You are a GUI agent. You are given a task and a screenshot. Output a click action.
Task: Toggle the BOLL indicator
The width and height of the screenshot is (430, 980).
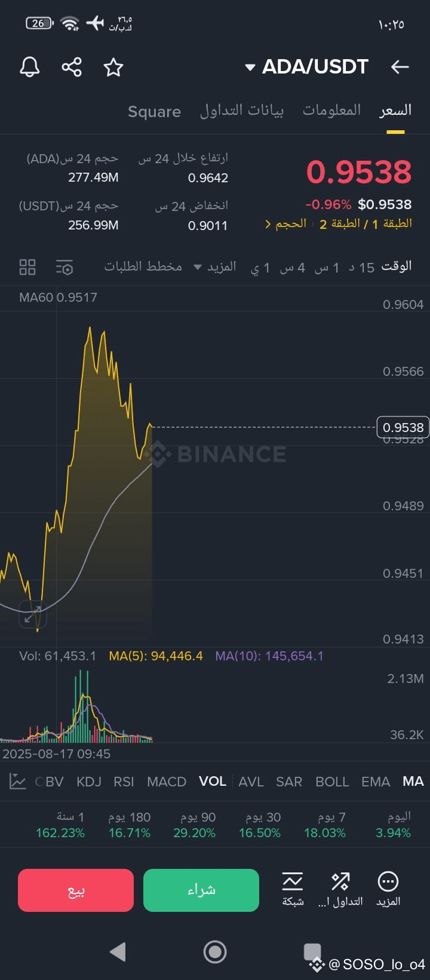point(332,782)
